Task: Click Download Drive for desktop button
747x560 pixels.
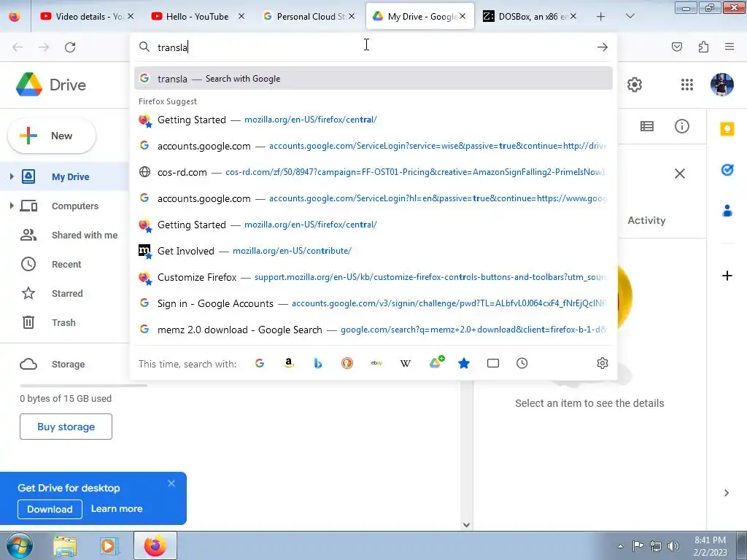Action: [50, 509]
